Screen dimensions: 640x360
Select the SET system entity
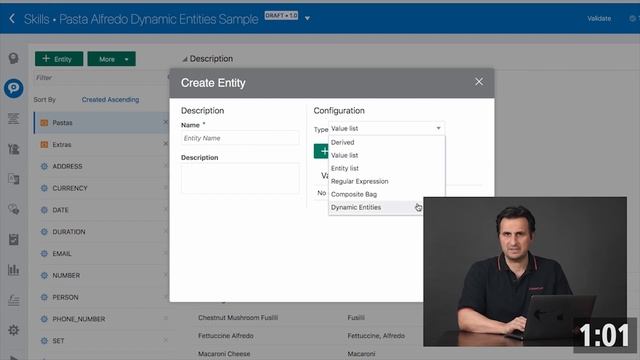pos(101,340)
